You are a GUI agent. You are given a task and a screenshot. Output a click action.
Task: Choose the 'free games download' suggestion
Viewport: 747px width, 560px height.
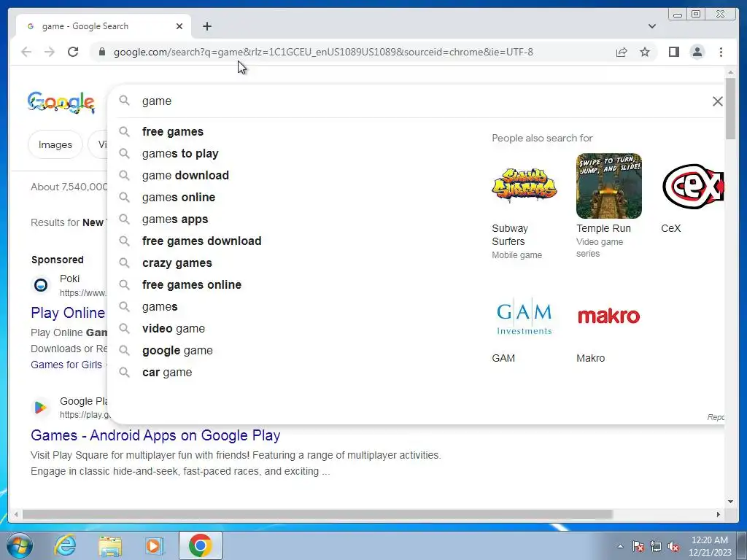[201, 241]
